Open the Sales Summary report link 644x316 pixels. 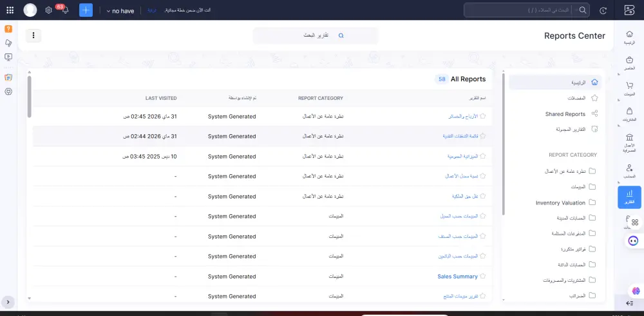(x=457, y=277)
